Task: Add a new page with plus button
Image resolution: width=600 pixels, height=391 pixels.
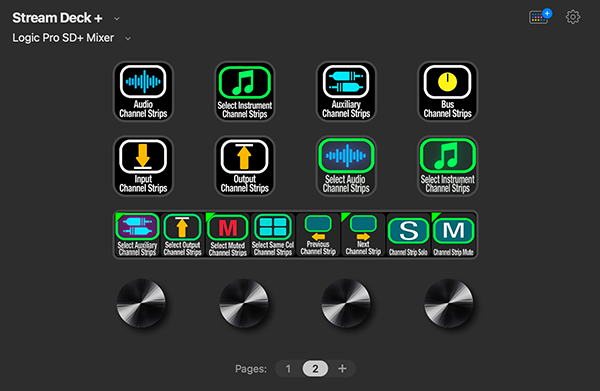Action: [342, 368]
